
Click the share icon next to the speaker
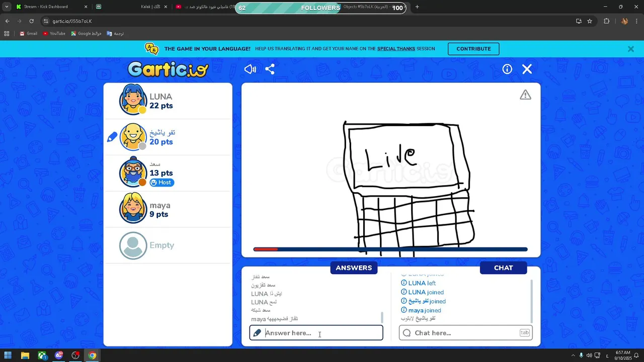(270, 69)
